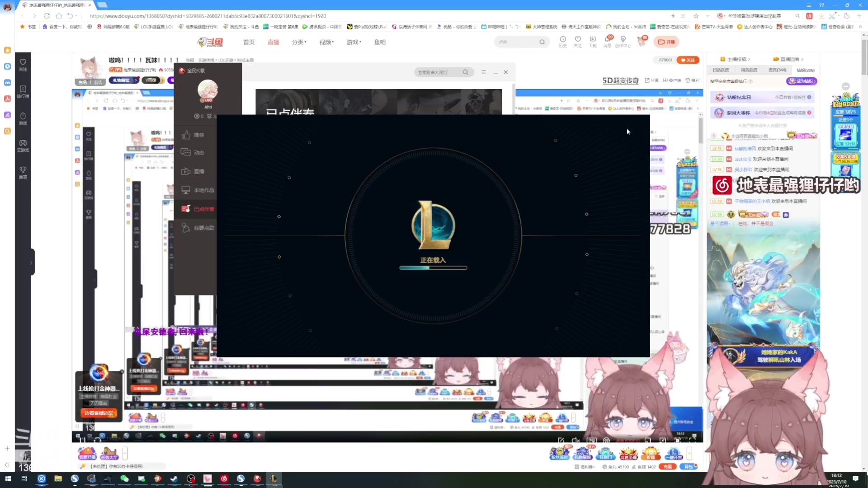Open 全民K歌 hamburger menu icon
The image size is (868, 488).
484,72
